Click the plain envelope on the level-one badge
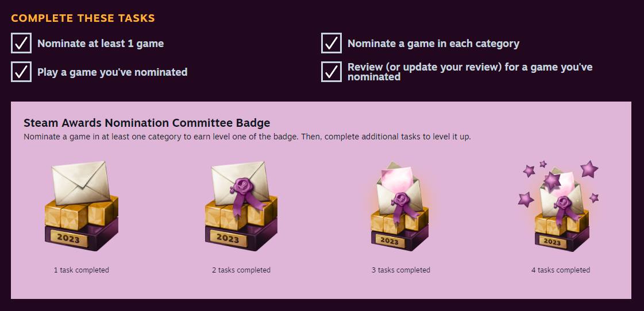The width and height of the screenshot is (644, 311). [80, 180]
